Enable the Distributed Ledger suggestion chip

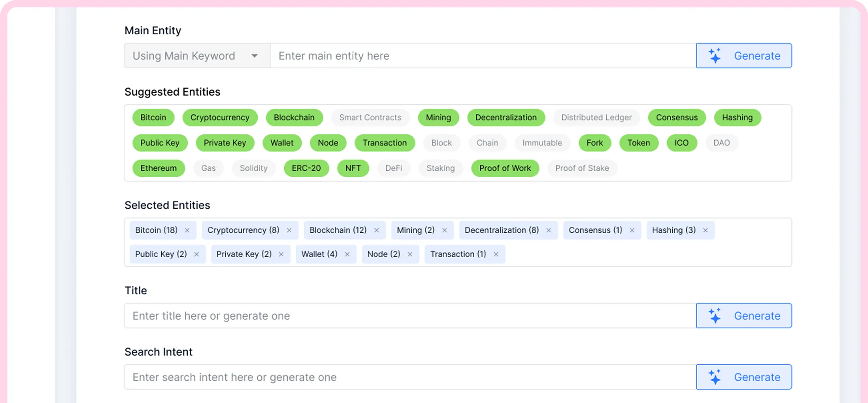tap(596, 118)
